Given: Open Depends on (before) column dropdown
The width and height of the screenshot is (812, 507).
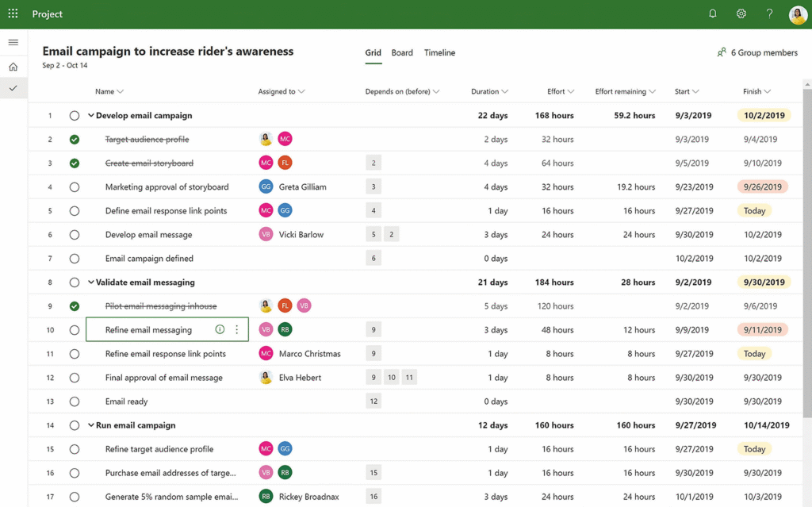Looking at the screenshot, I should click(436, 92).
